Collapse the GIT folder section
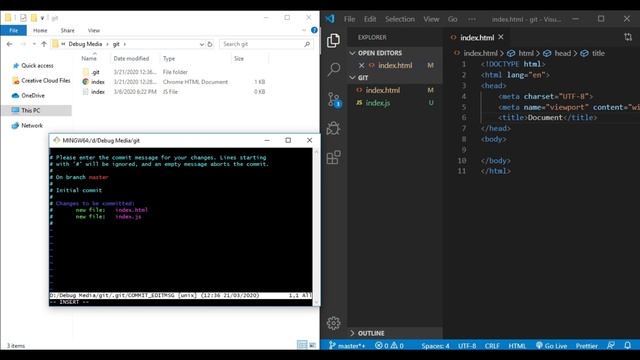 (353, 78)
